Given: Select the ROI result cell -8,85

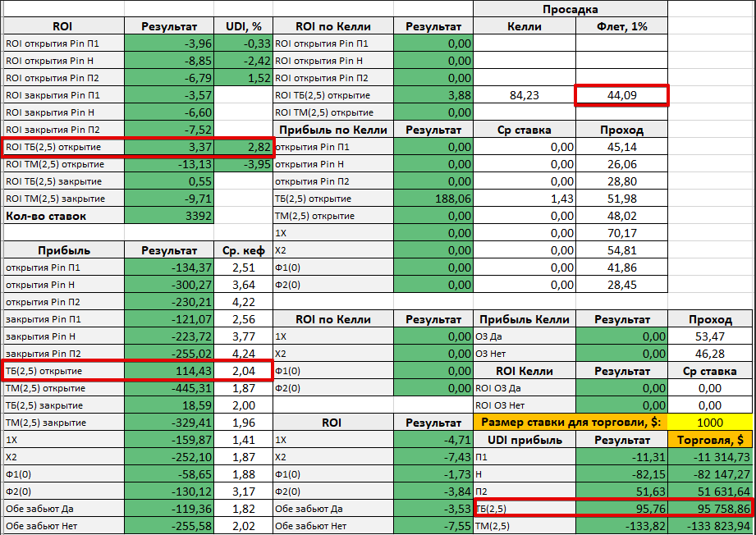Looking at the screenshot, I should [169, 62].
